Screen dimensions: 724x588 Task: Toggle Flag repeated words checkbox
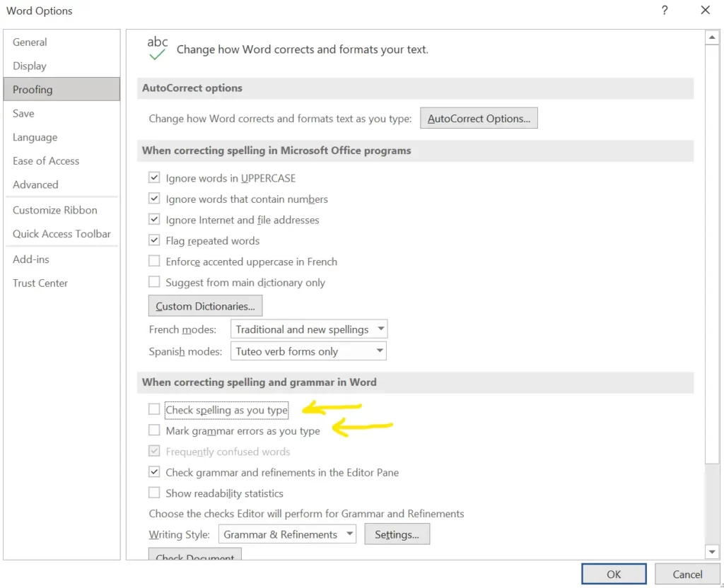pos(154,241)
